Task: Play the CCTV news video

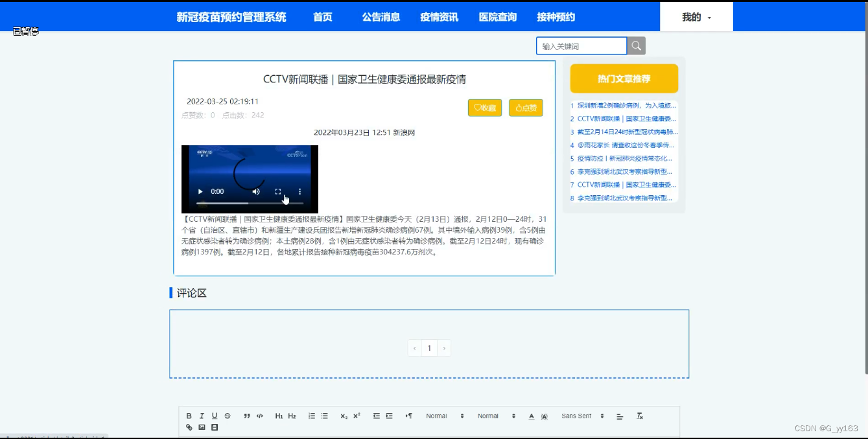Action: pos(200,191)
